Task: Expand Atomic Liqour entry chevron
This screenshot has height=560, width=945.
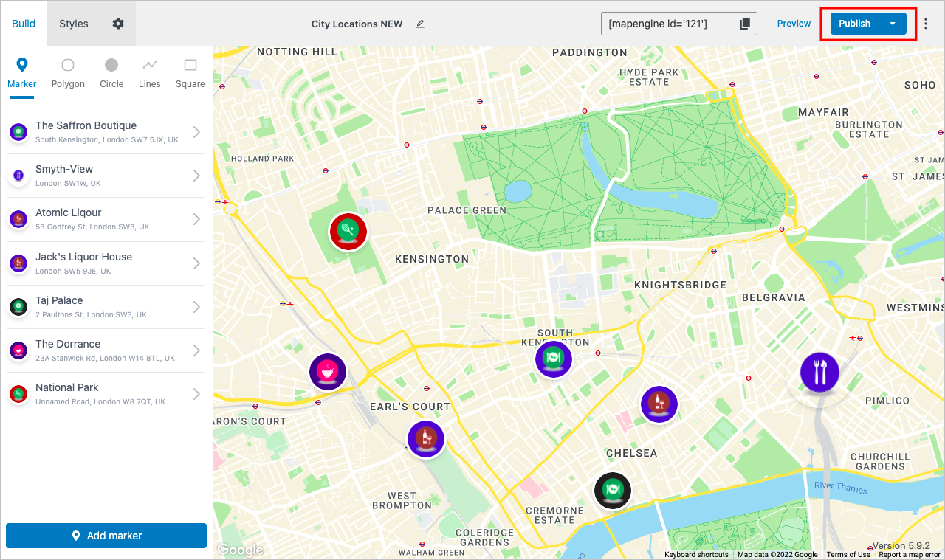Action: 196,219
